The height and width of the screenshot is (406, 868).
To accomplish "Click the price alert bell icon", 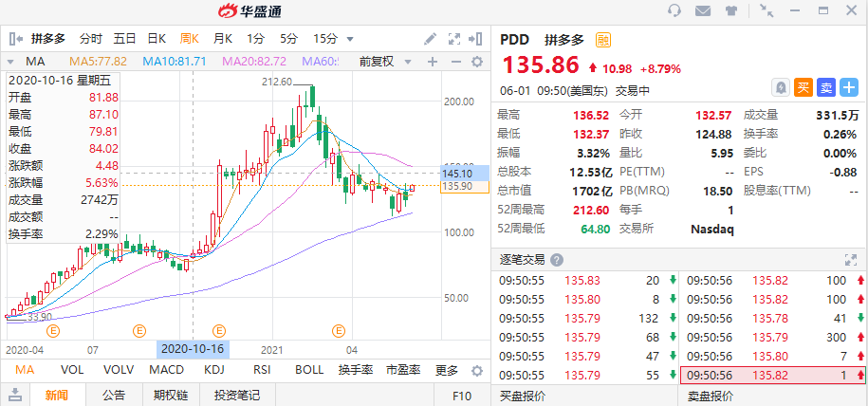I will pyautogui.click(x=780, y=87).
